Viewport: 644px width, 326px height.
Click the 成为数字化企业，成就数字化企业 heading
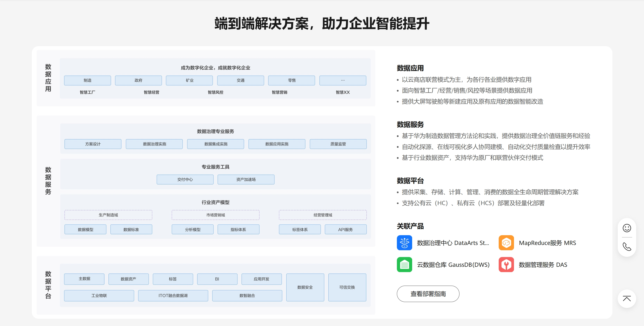(x=216, y=68)
